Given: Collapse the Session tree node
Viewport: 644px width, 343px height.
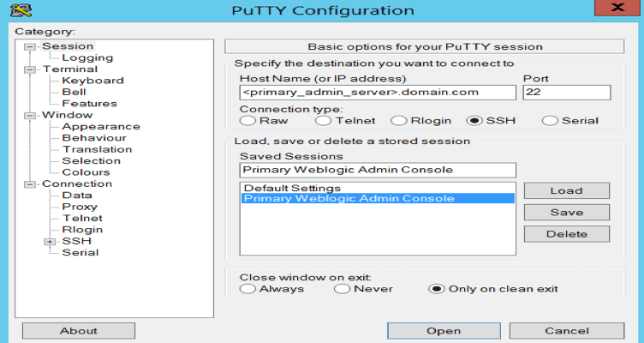Looking at the screenshot, I should click(x=31, y=47).
